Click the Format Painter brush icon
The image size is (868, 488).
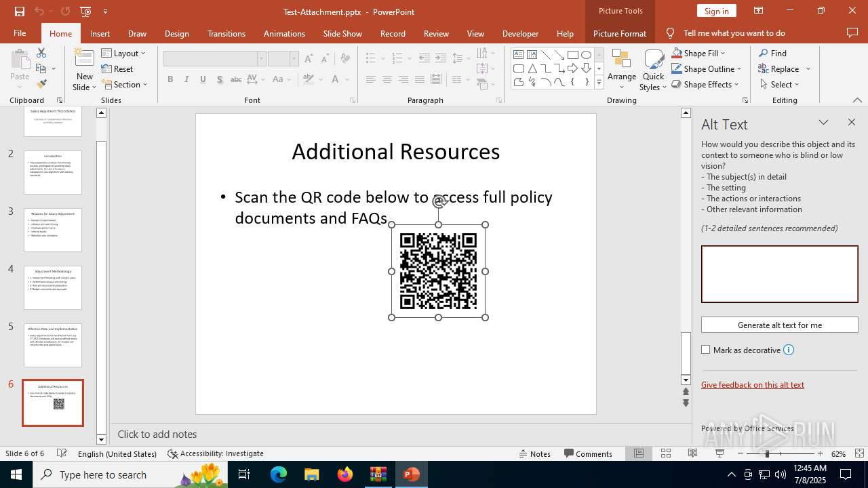pos(41,84)
